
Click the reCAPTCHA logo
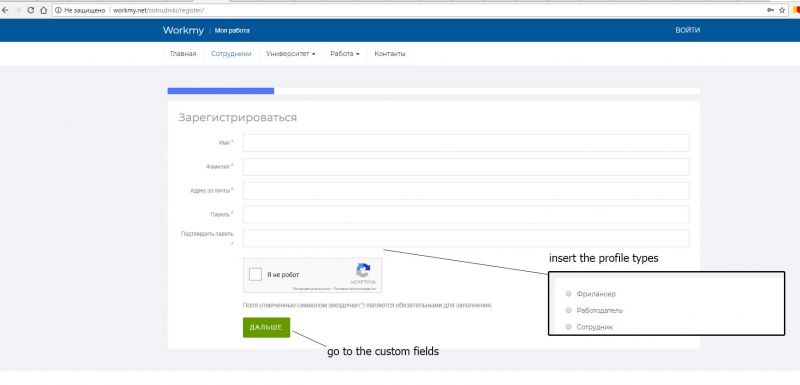click(x=363, y=271)
